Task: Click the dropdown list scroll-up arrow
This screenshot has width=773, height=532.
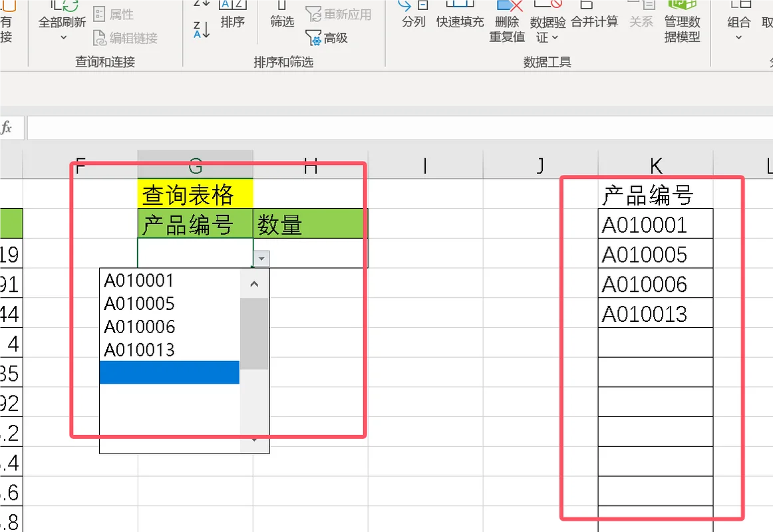Action: coord(254,284)
